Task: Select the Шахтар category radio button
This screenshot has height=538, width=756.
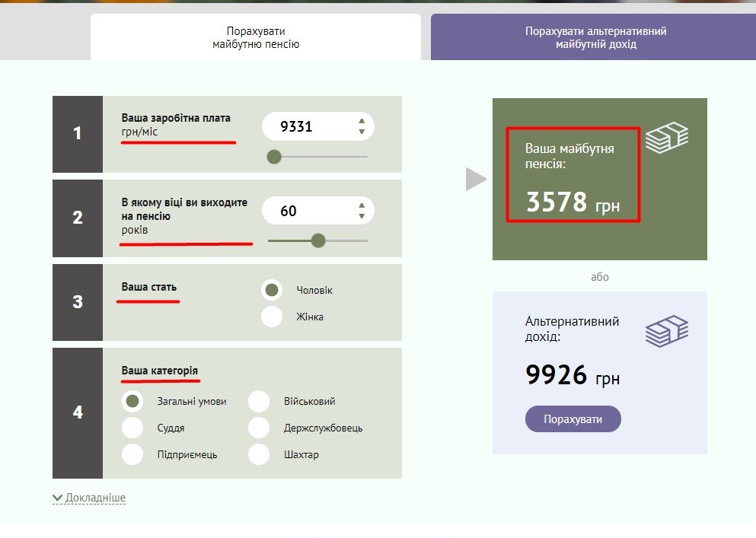Action: coord(259,454)
